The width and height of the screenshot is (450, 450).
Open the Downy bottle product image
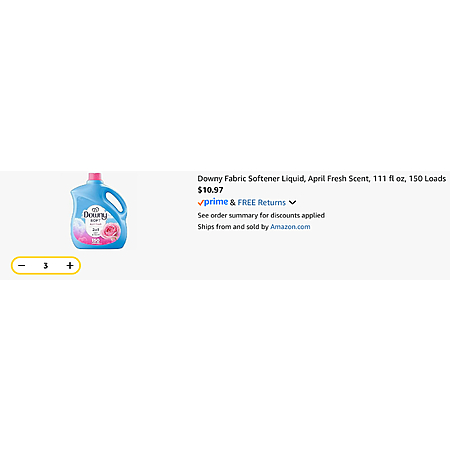[x=98, y=211]
